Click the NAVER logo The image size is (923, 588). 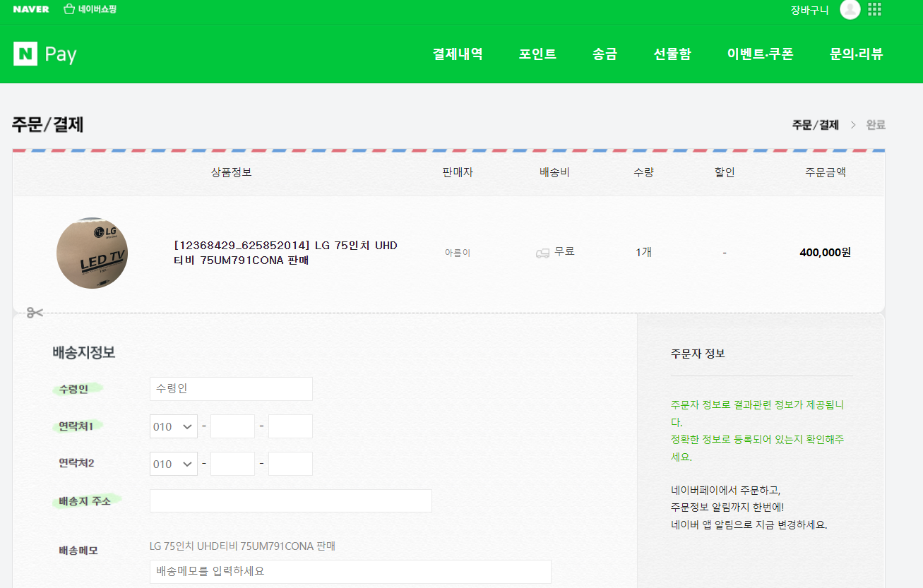[x=31, y=9]
